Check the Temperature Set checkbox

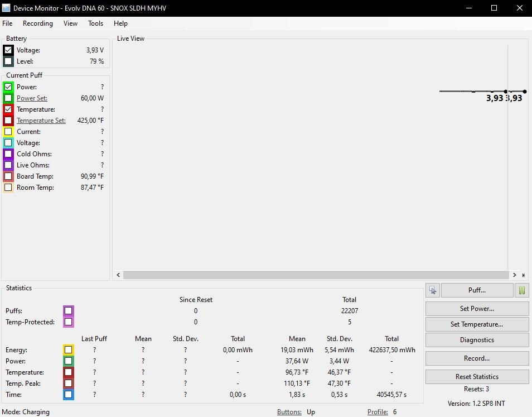(8, 121)
